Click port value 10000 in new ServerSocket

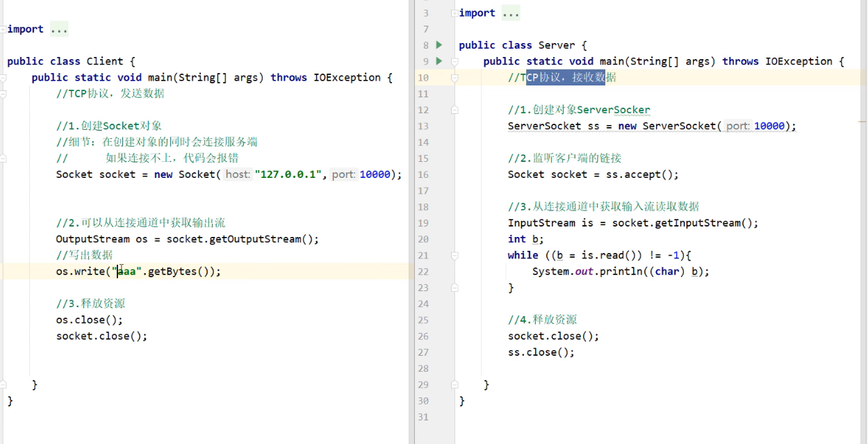769,126
